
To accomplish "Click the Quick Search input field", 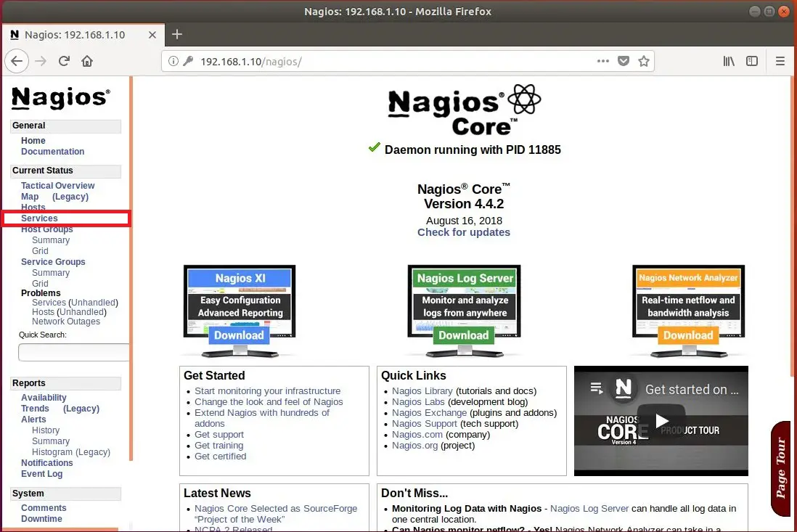I will pos(73,352).
